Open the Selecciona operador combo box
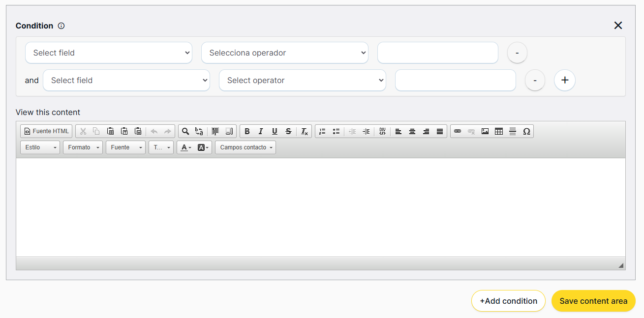This screenshot has height=318, width=644. coord(284,53)
